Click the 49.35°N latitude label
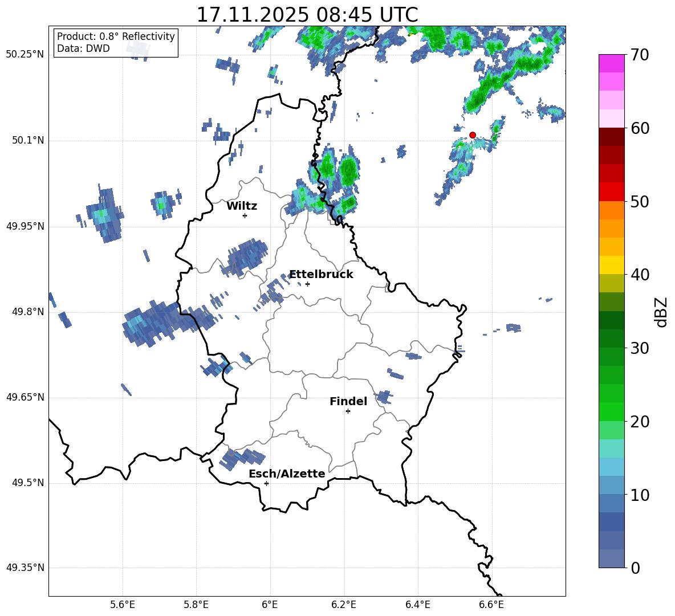675x616 pixels. coord(25,568)
